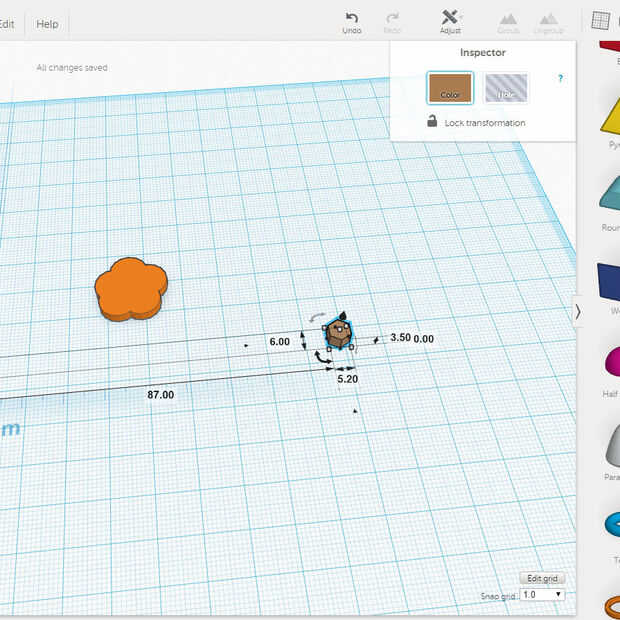Open Inspector help question mark
The image size is (620, 620).
(560, 78)
